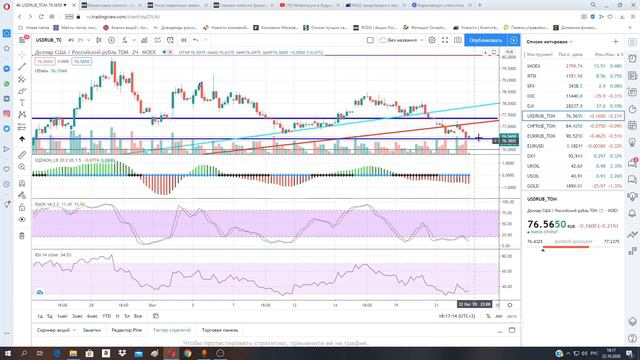The image size is (640, 360).
Task: Open the calendar icon in right sidebar
Action: pyautogui.click(x=632, y=125)
